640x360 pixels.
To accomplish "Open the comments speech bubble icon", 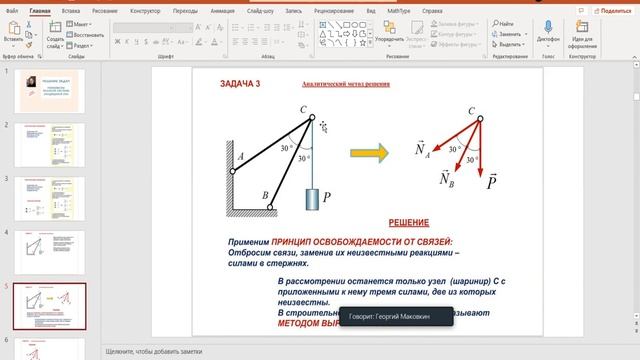I will point(581,11).
